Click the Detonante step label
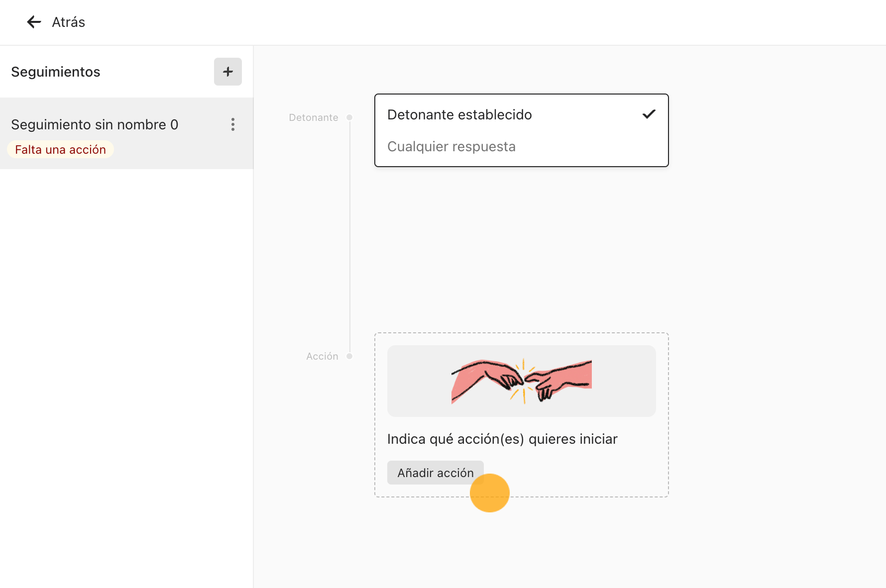Screen dimensions: 886x588 tap(314, 117)
